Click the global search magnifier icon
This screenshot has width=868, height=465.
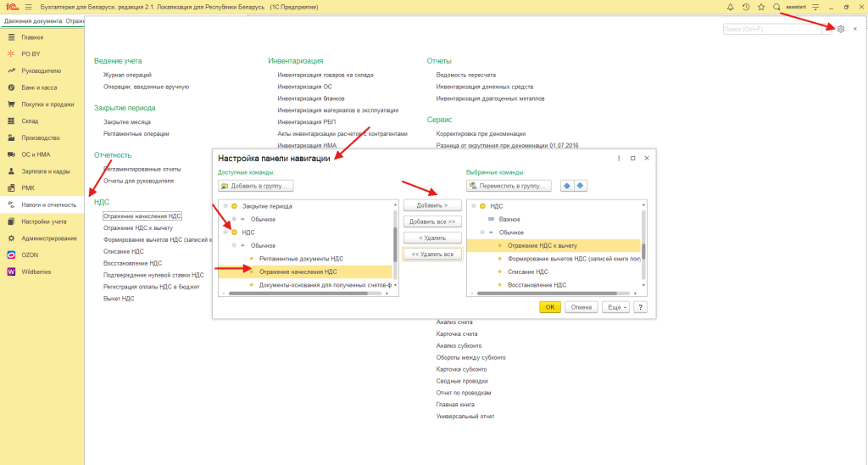[x=776, y=7]
